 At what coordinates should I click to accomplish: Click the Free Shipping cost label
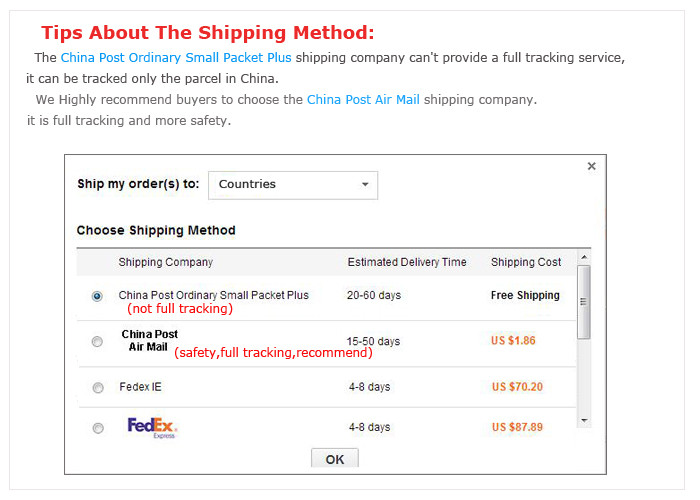click(525, 296)
